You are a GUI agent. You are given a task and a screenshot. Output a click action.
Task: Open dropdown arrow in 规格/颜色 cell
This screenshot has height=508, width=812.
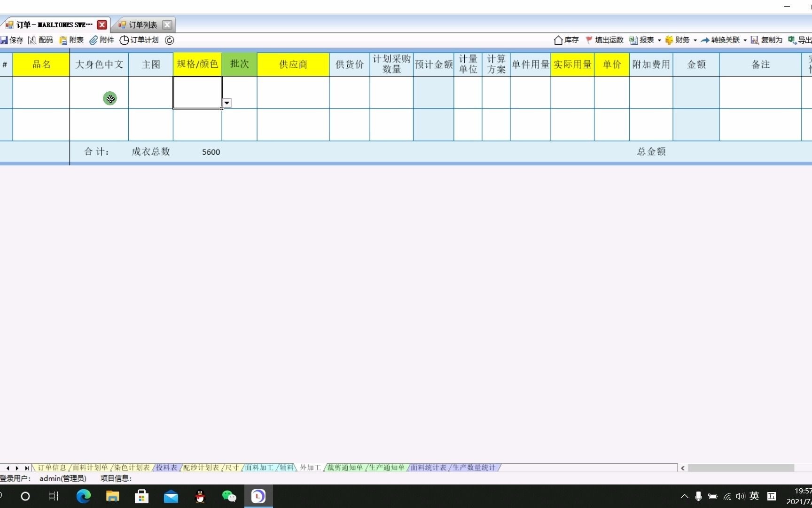pos(226,103)
